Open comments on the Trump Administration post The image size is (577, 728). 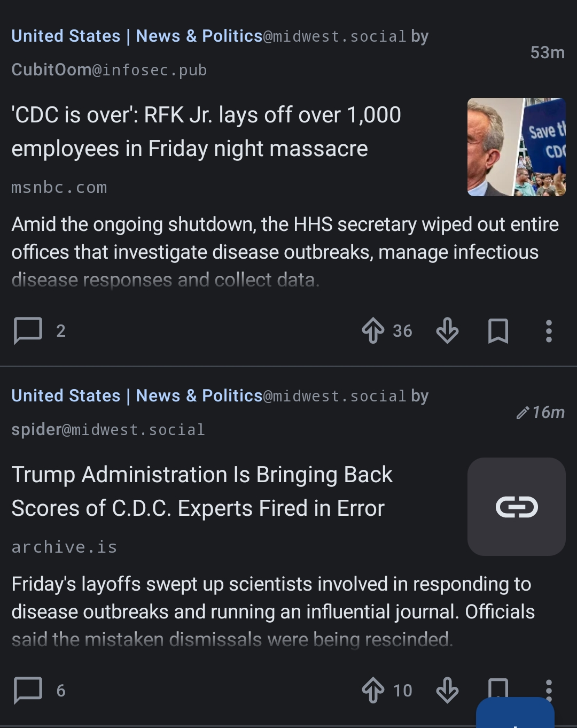tap(28, 690)
